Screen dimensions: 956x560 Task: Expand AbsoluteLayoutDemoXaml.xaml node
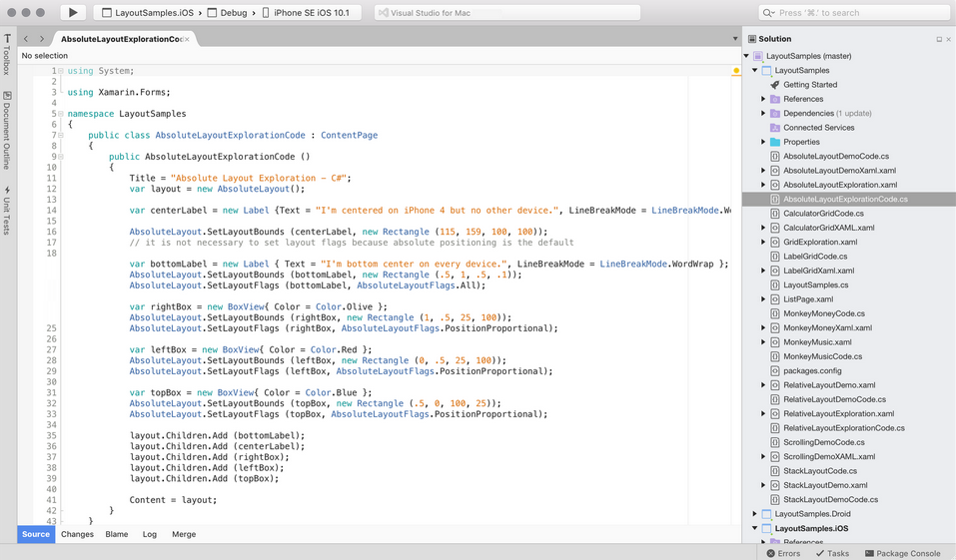(763, 171)
